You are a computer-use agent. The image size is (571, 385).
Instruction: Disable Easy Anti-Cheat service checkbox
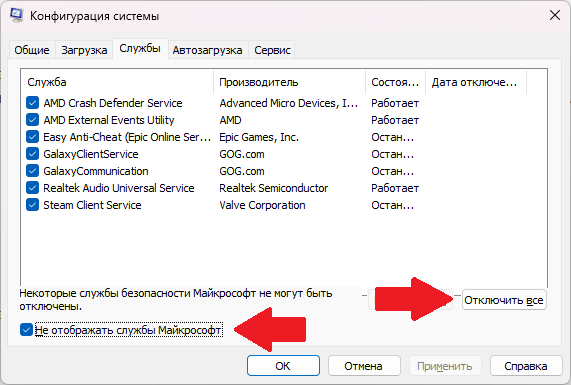point(32,137)
